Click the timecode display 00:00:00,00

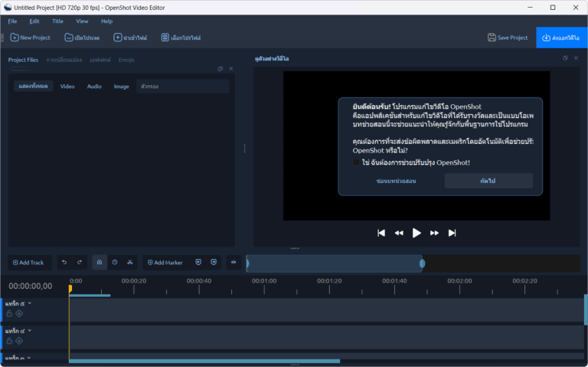[31, 287]
